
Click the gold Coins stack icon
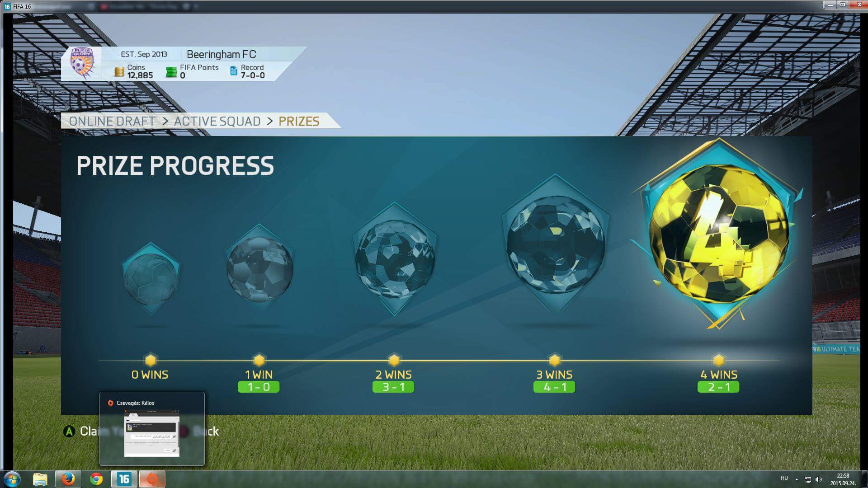point(119,72)
